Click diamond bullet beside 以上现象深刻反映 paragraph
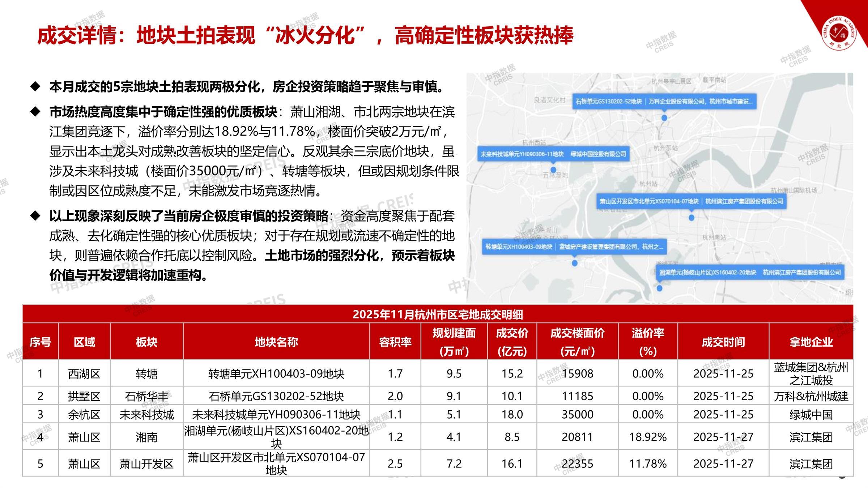This screenshot has height=488, width=868. coord(35,216)
